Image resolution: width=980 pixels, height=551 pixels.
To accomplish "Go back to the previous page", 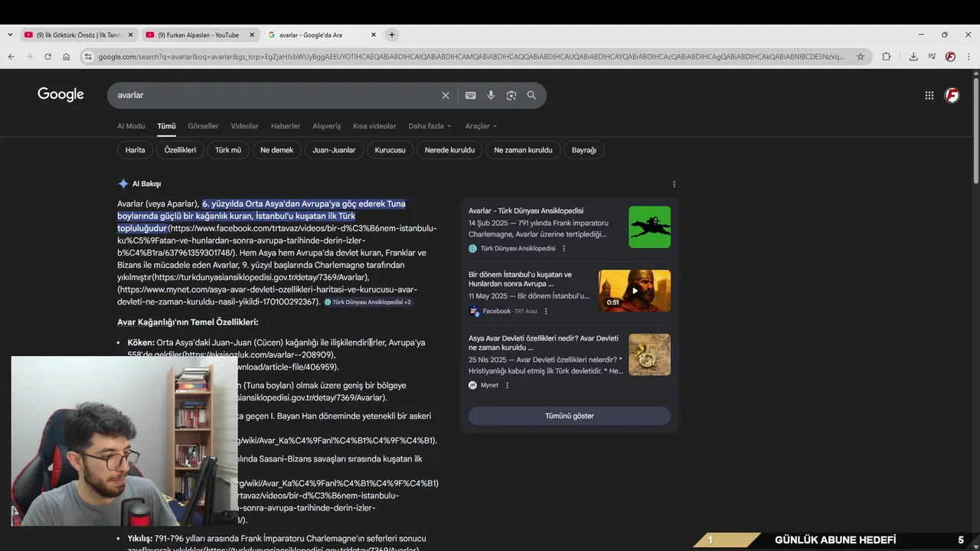I will [11, 57].
